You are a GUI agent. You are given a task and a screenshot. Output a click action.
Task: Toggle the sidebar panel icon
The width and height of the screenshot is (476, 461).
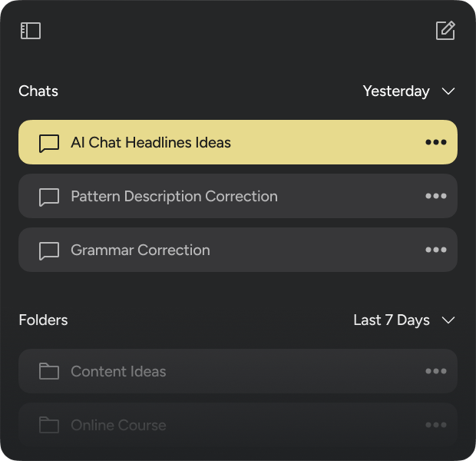tap(31, 31)
